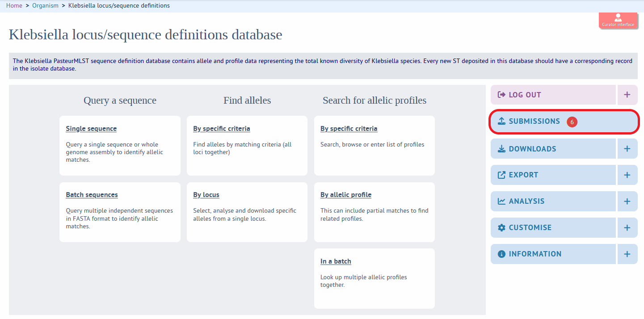Click the Log Out sign-out icon
The image size is (644, 319).
501,95
